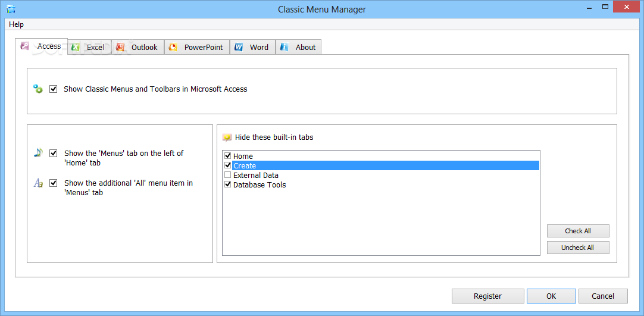The image size is (644, 316).
Task: Switch to the Word tab
Action: (x=252, y=47)
